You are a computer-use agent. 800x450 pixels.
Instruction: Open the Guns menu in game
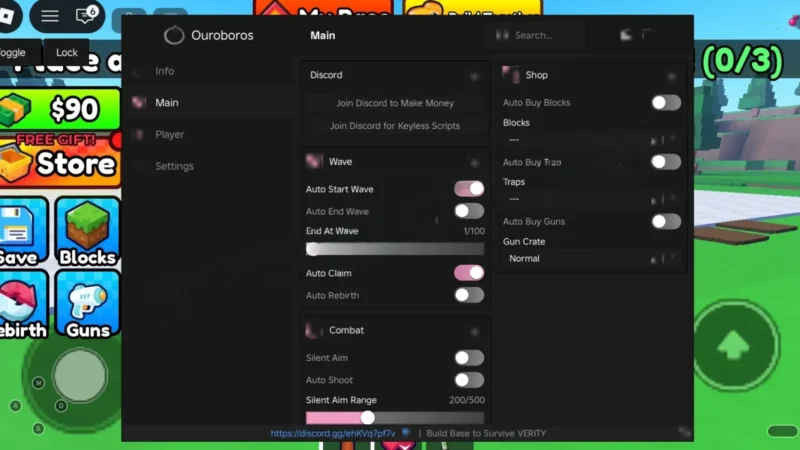coord(87,305)
